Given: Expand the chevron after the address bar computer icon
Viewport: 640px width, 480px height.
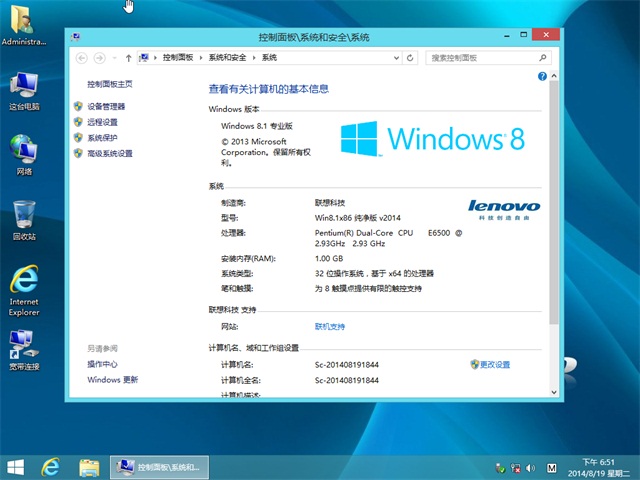Looking at the screenshot, I should (x=156, y=58).
